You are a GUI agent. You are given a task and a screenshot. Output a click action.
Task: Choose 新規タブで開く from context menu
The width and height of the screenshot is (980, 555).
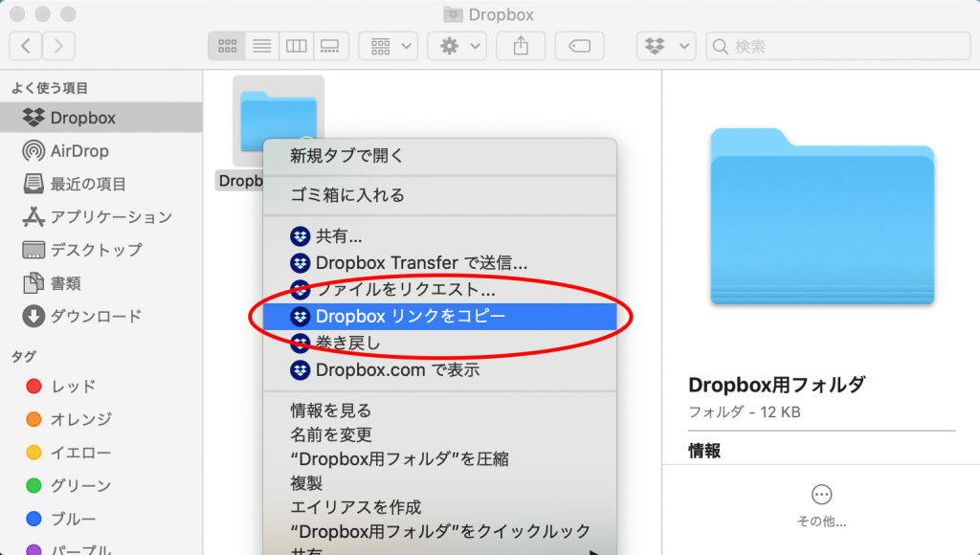pyautogui.click(x=440, y=156)
